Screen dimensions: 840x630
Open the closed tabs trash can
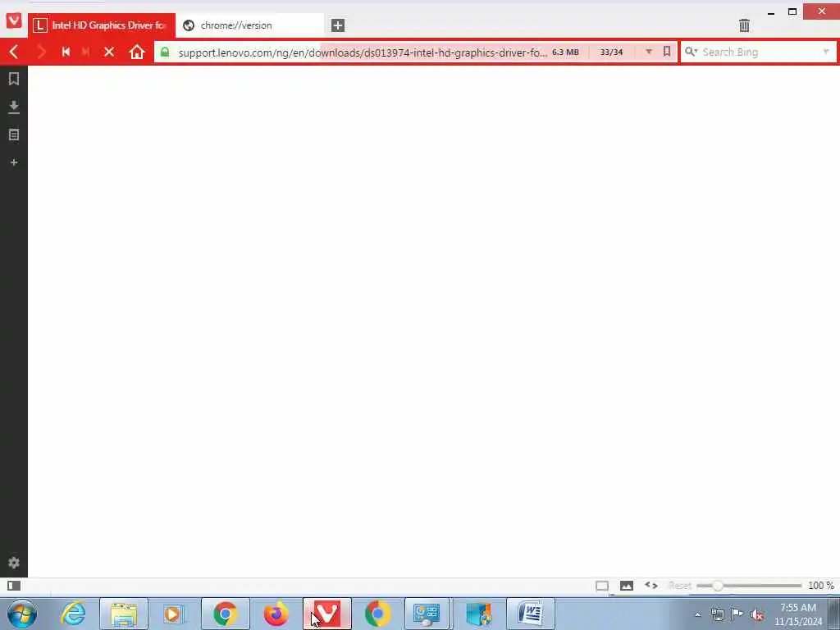pyautogui.click(x=744, y=25)
